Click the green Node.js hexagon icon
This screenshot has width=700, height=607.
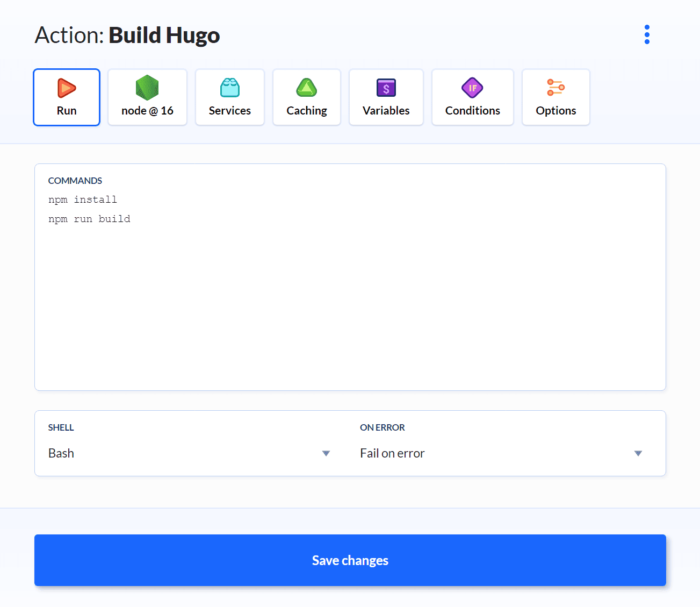(x=147, y=88)
